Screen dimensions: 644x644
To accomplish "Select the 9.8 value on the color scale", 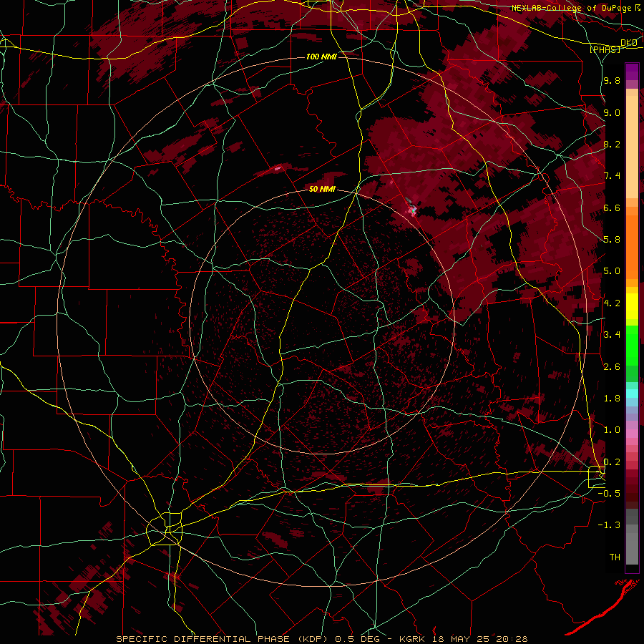I will coord(612,81).
